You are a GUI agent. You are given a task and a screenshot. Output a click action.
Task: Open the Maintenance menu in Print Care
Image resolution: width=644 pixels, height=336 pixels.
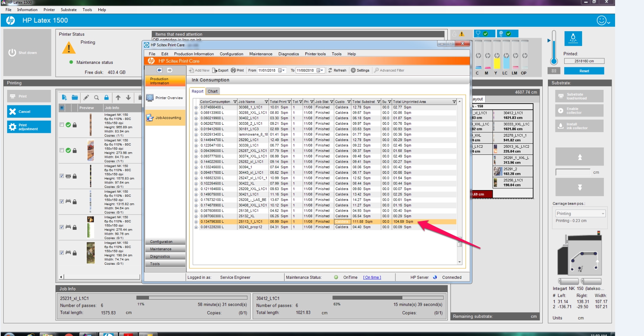click(x=261, y=54)
